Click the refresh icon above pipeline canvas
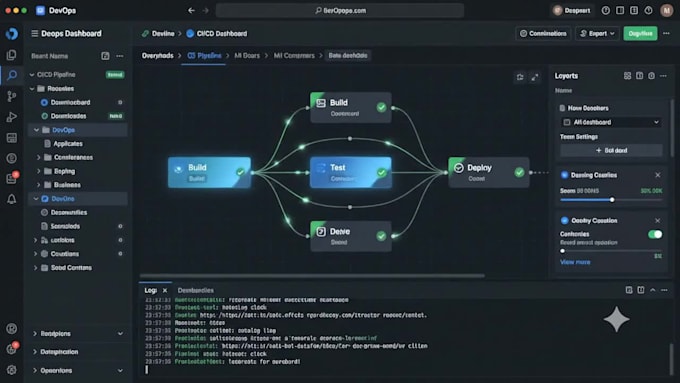The height and width of the screenshot is (383, 680). pos(520,77)
